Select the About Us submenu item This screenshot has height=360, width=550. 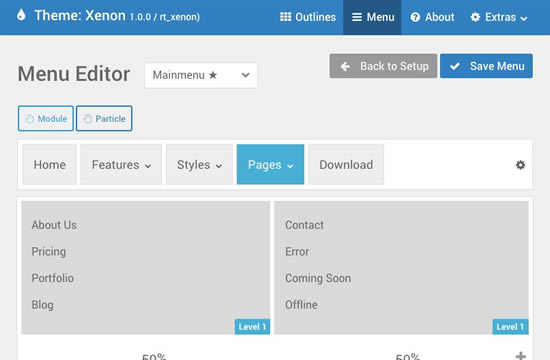pyautogui.click(x=54, y=225)
